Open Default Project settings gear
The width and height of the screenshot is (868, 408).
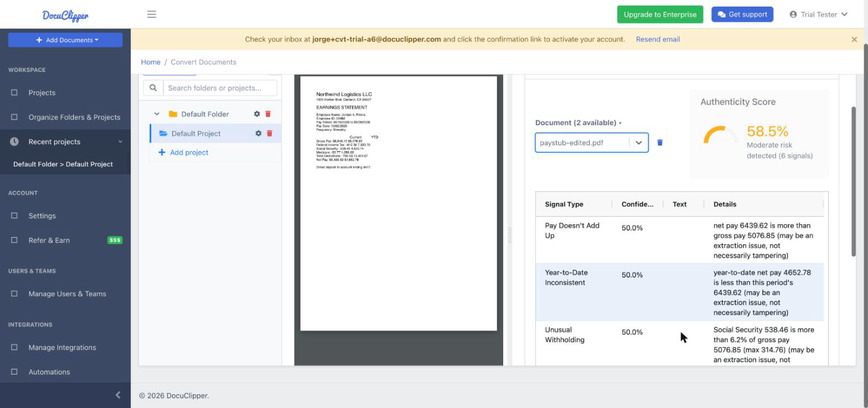[x=258, y=133]
